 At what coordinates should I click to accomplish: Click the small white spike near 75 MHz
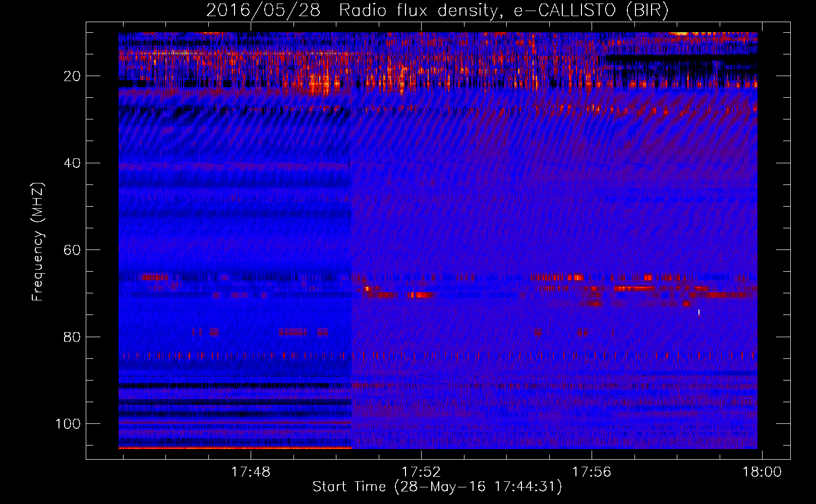[x=698, y=312]
